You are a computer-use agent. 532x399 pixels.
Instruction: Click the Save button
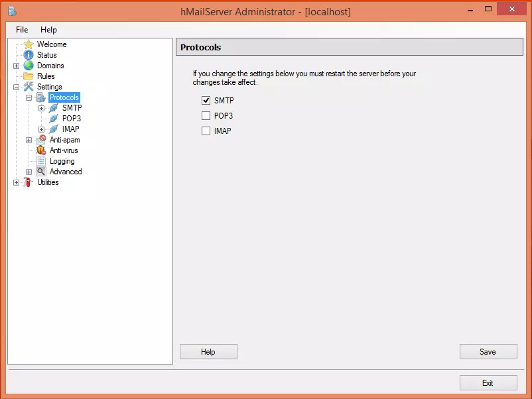[x=488, y=352]
